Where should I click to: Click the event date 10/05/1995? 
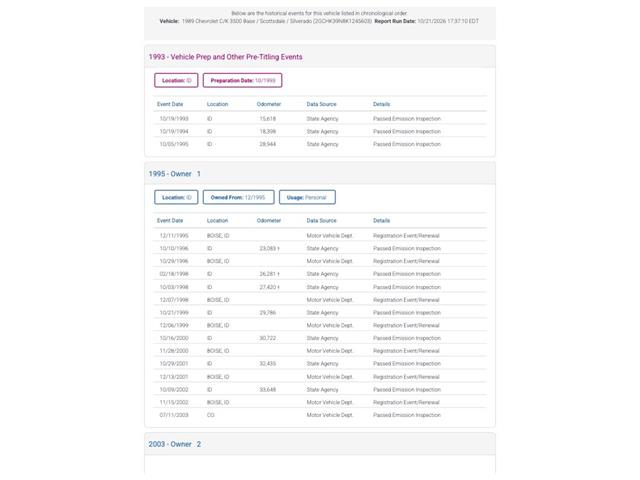(x=174, y=144)
